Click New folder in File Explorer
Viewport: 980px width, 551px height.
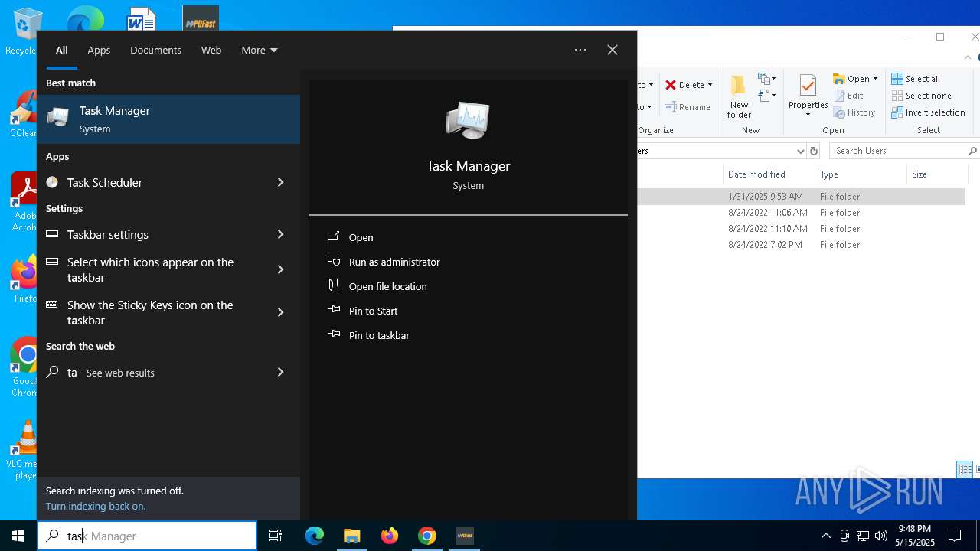click(x=739, y=96)
